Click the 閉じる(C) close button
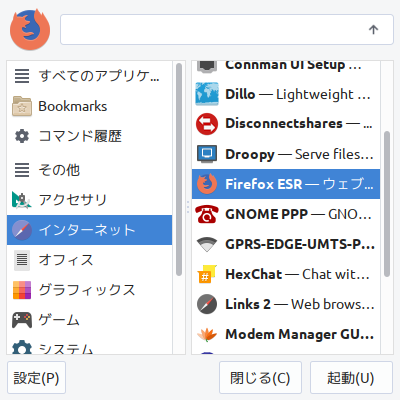400x400 pixels. 260,378
